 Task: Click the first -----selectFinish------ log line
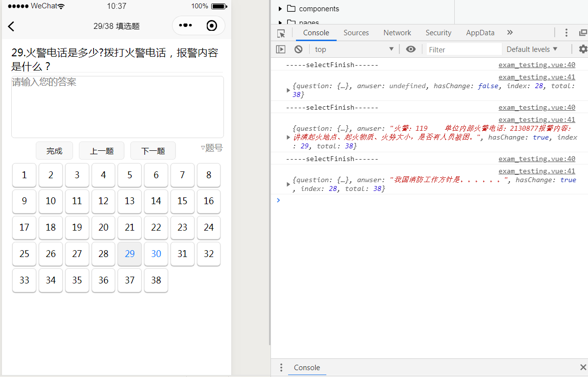332,65
